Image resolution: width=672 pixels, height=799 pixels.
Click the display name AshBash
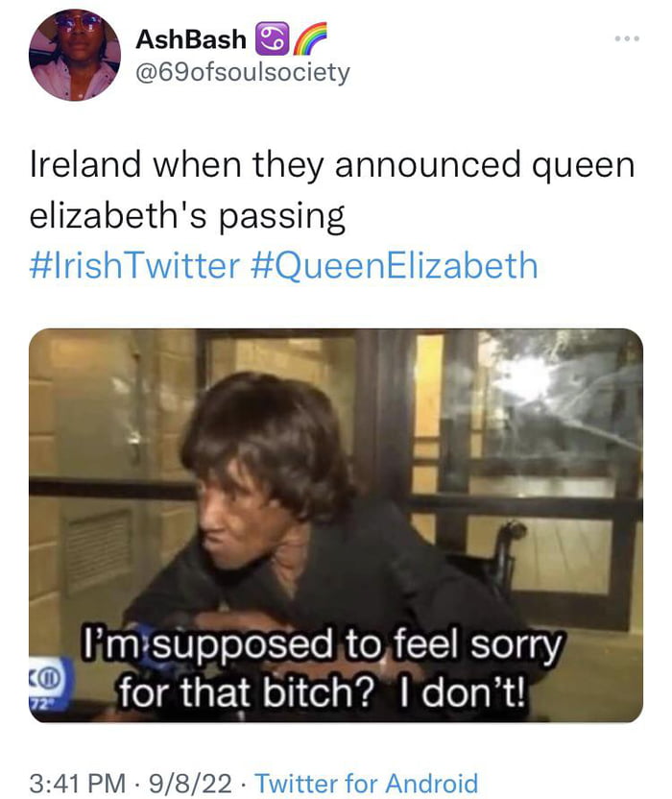[191, 38]
